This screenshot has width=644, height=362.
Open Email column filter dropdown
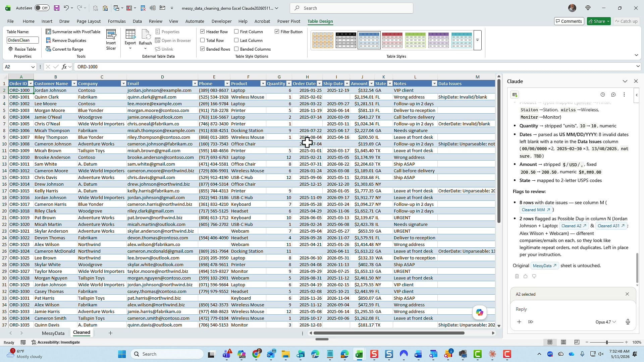[x=195, y=83]
